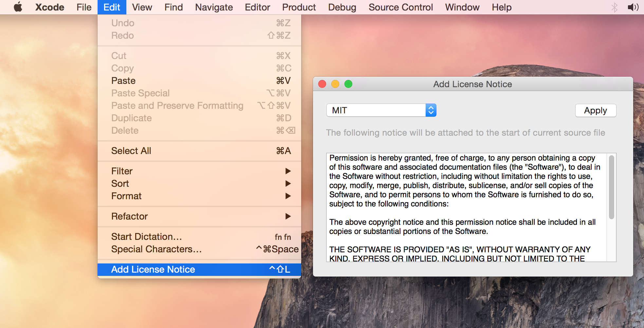Click the volume speaker icon
The image size is (644, 328).
click(x=633, y=7)
